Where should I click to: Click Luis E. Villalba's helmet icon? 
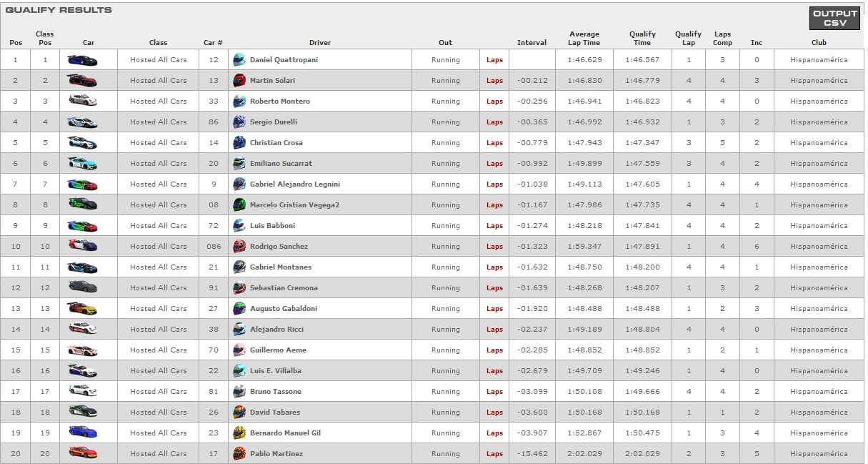(x=239, y=371)
